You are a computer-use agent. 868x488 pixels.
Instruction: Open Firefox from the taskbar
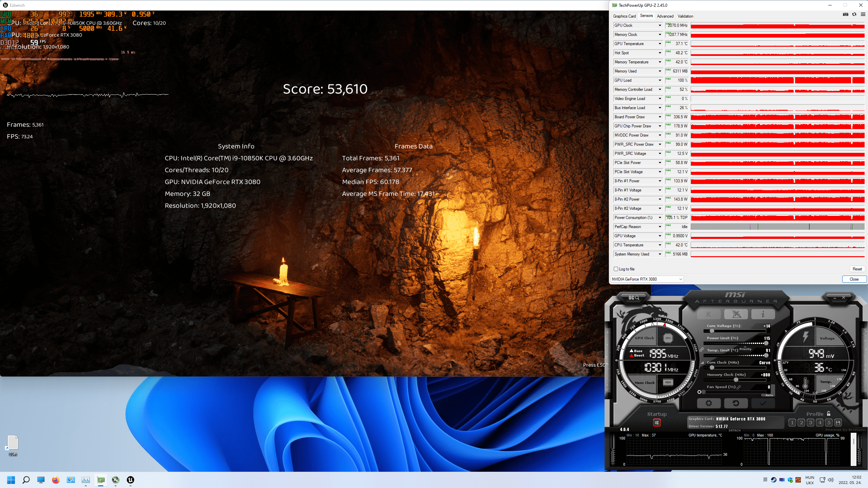click(x=56, y=480)
